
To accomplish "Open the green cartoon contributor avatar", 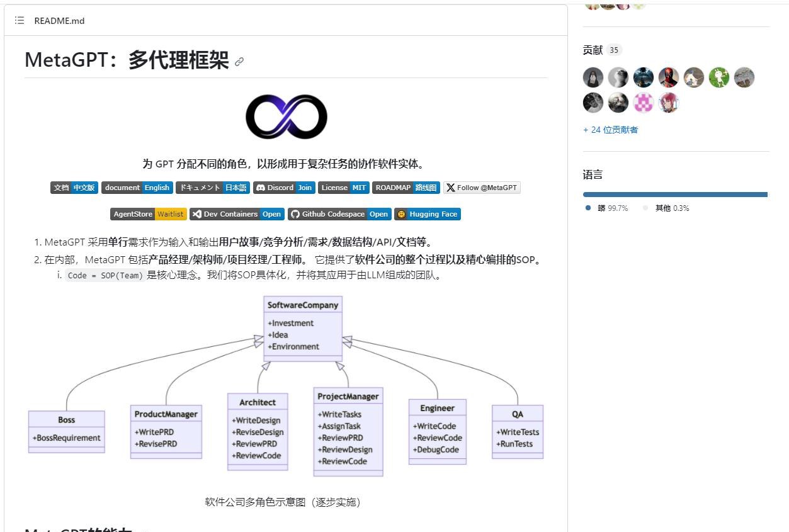I will pyautogui.click(x=719, y=77).
